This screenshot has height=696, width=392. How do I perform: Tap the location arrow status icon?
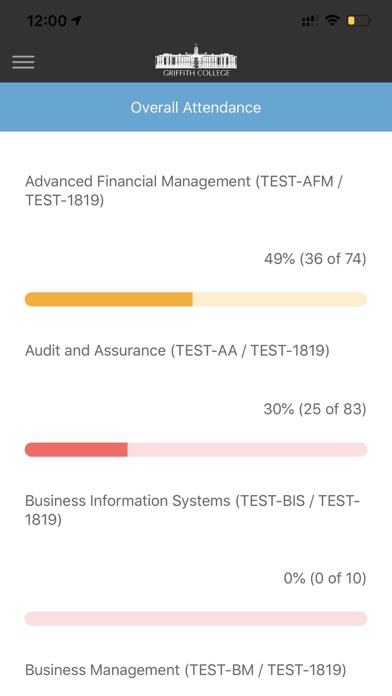coord(76,20)
